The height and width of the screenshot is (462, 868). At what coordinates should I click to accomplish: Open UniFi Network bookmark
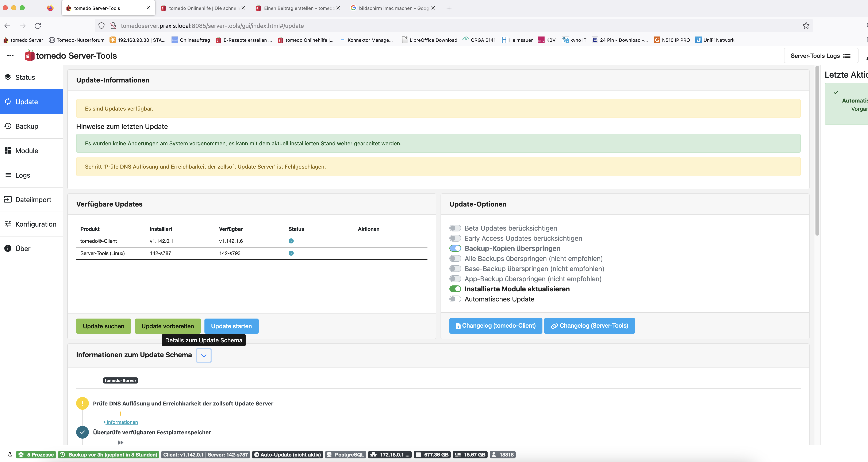click(715, 40)
